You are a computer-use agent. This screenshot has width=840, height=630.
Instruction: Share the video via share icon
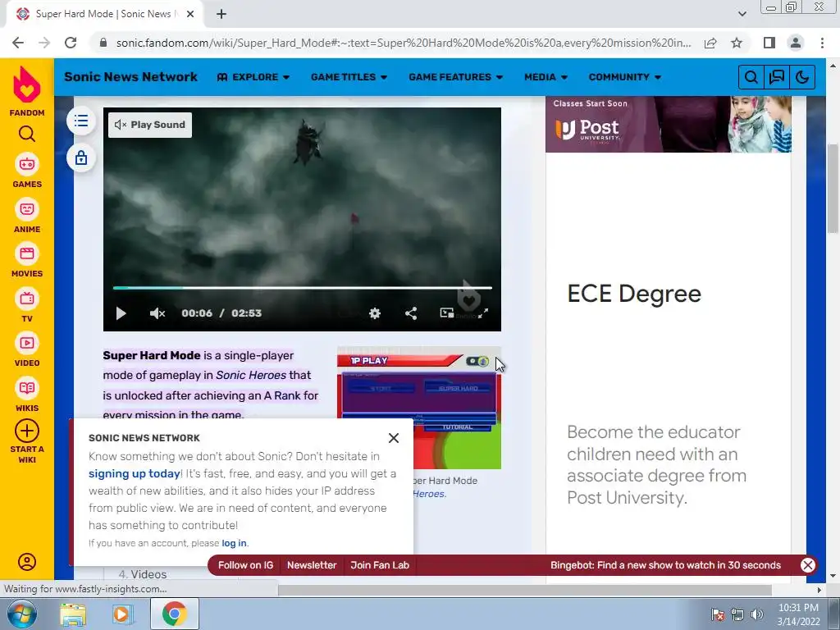coord(411,313)
